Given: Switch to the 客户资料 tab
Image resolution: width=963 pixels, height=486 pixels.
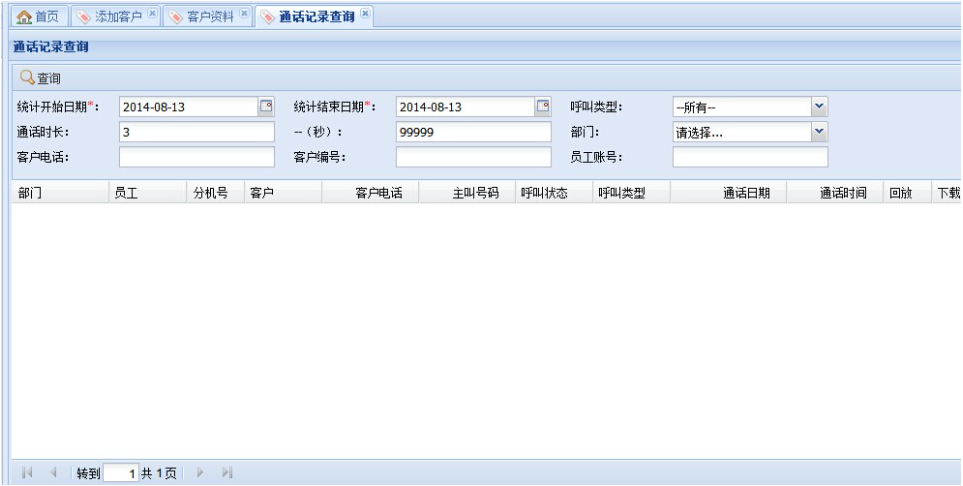Looking at the screenshot, I should [208, 17].
